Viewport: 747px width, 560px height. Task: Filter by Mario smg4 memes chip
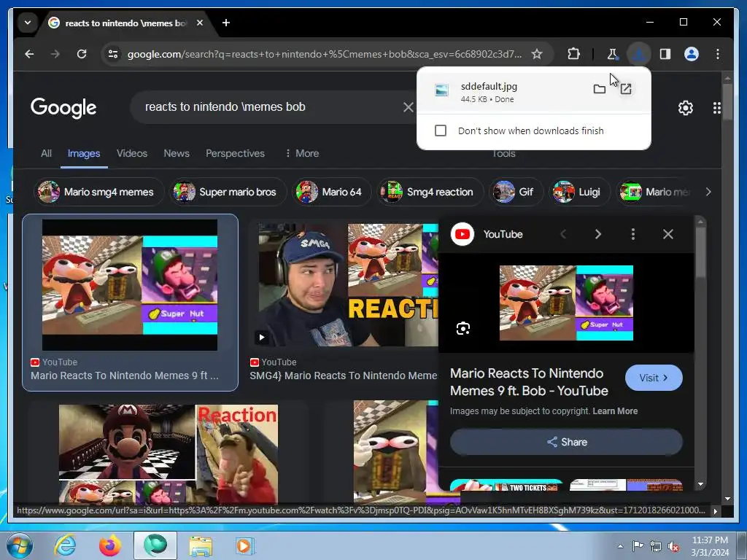(x=98, y=192)
